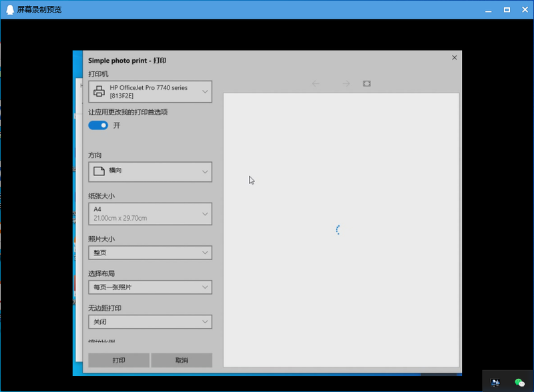Click the landscape page orientation icon
Screen dimensions: 534x392
point(99,171)
